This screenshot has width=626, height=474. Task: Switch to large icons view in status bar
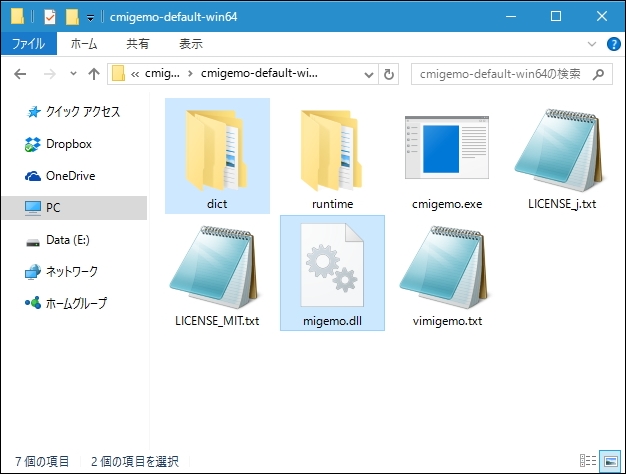click(x=611, y=460)
